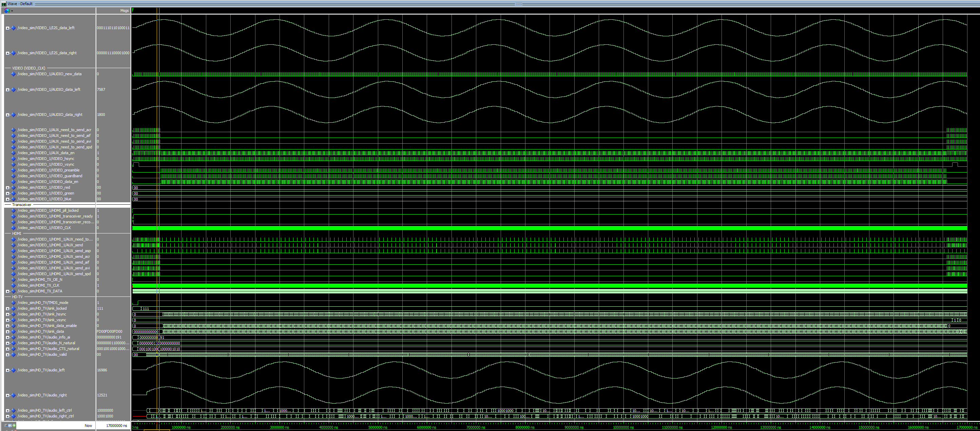Click the Msgs column header
Image resolution: width=980 pixels, height=431 pixels.
124,11
